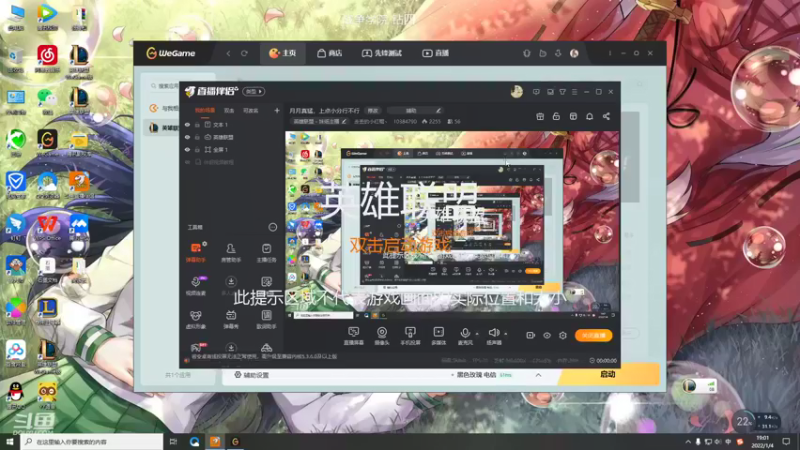This screenshot has height=450, width=800.
Task: Open the 主页 tab in WeGame
Action: [283, 53]
